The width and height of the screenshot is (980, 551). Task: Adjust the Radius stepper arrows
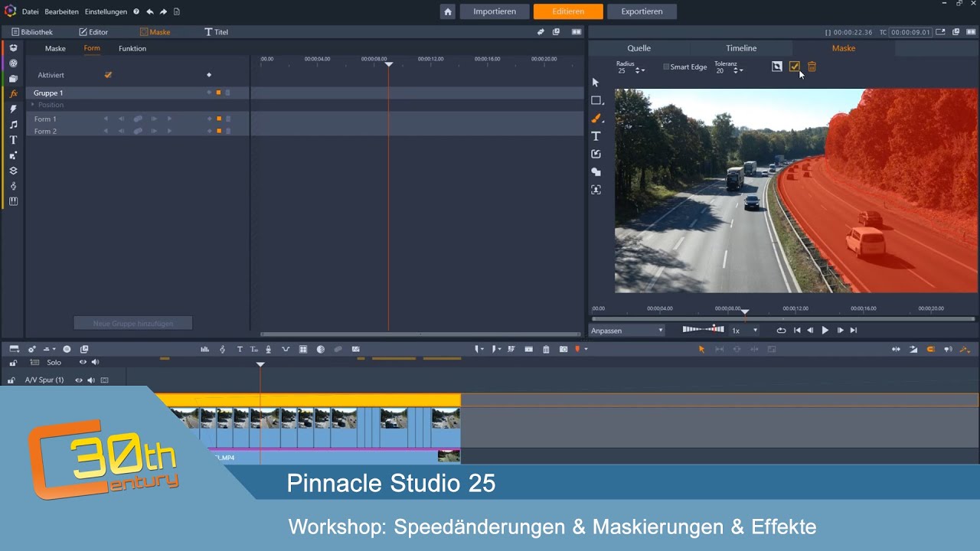coord(637,70)
